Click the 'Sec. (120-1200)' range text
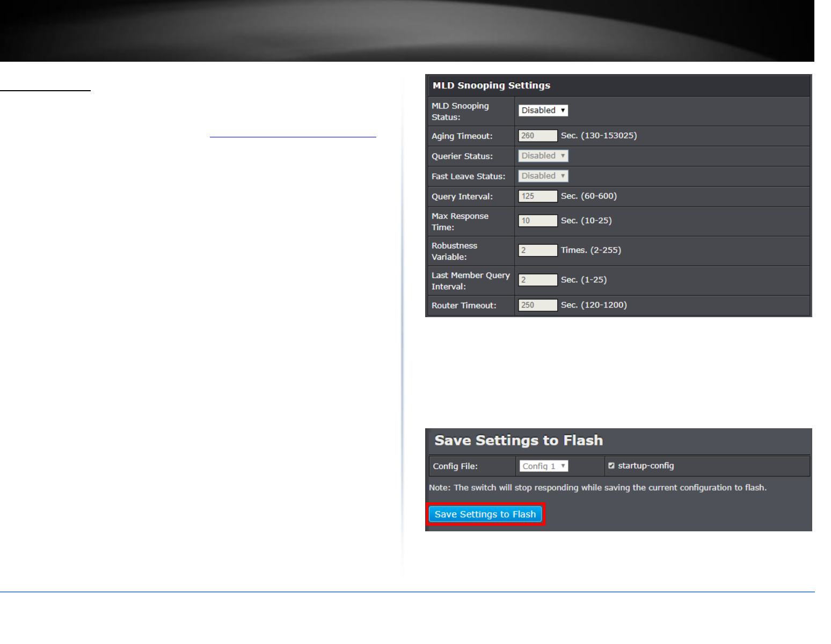 point(594,305)
